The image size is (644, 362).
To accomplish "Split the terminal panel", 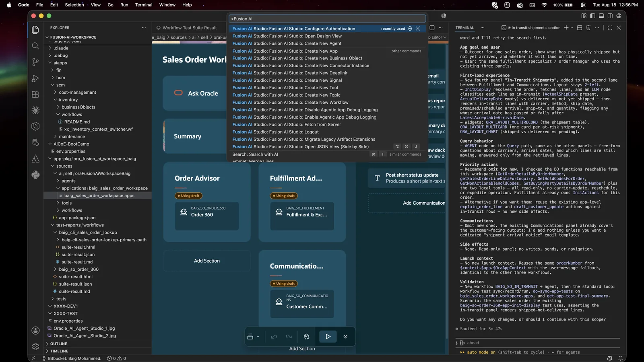I will tap(580, 28).
